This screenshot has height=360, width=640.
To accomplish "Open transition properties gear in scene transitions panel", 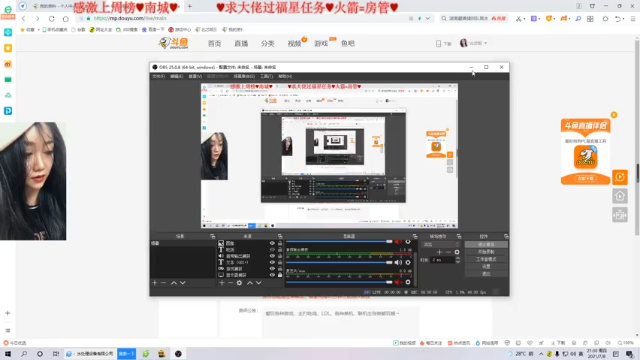I will click(457, 252).
